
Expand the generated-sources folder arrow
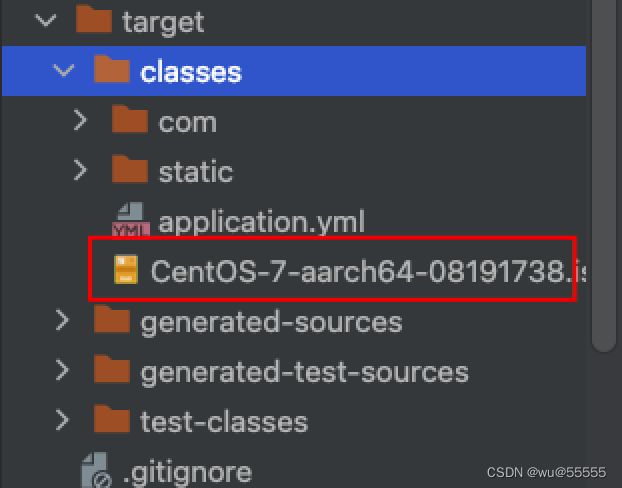(64, 321)
